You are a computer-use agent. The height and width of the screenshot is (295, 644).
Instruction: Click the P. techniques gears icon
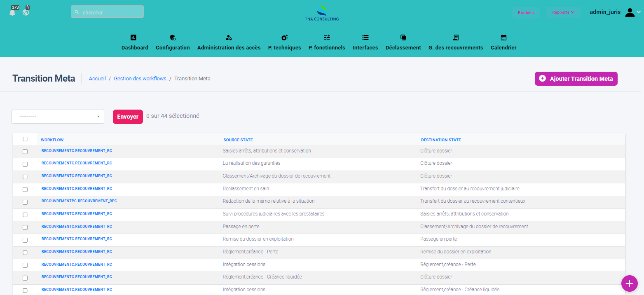[284, 37]
